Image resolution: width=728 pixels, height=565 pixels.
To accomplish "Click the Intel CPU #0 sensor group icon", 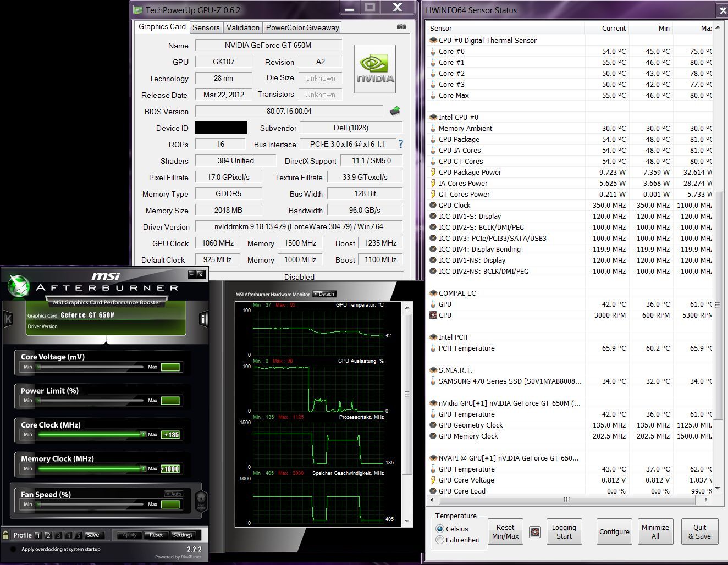I will [433, 117].
